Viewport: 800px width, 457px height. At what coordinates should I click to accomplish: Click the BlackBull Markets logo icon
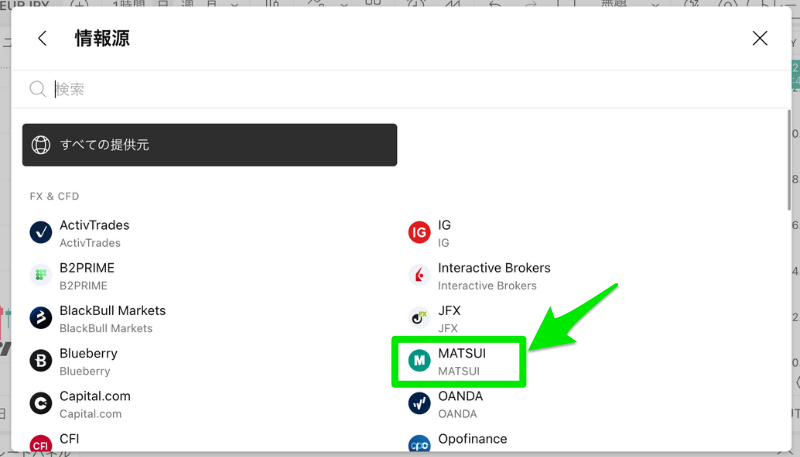41,318
